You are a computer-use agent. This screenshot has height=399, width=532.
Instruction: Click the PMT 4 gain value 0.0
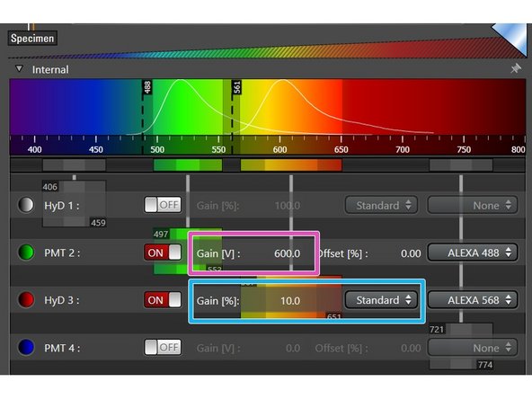coord(293,348)
